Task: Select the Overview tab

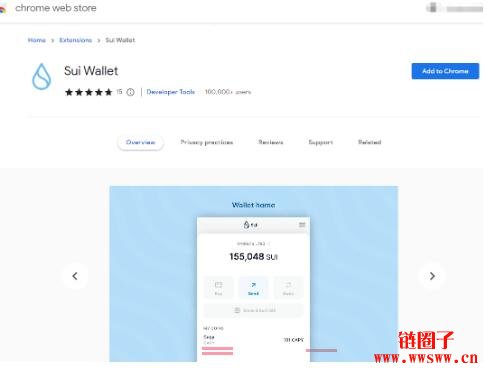Action: tap(140, 142)
